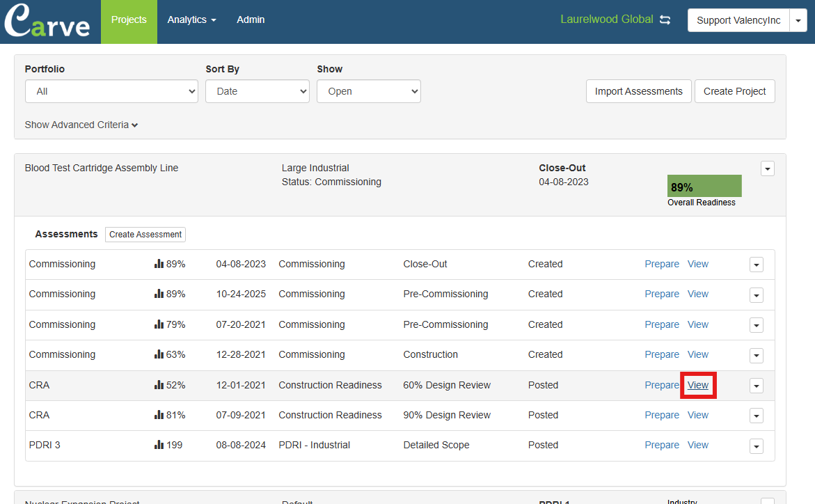Open actions dropdown for PDRI 3 row
The height and width of the screenshot is (504, 815).
(x=757, y=446)
